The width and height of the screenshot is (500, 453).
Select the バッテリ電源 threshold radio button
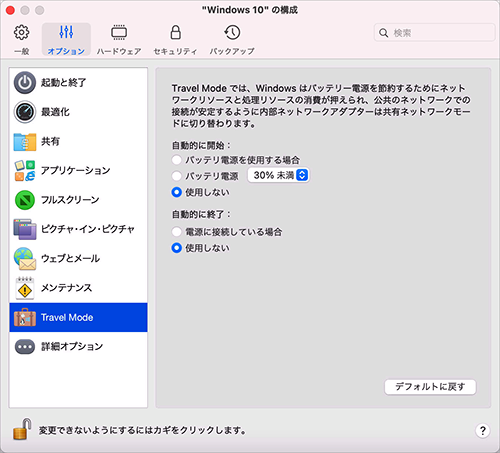[177, 176]
